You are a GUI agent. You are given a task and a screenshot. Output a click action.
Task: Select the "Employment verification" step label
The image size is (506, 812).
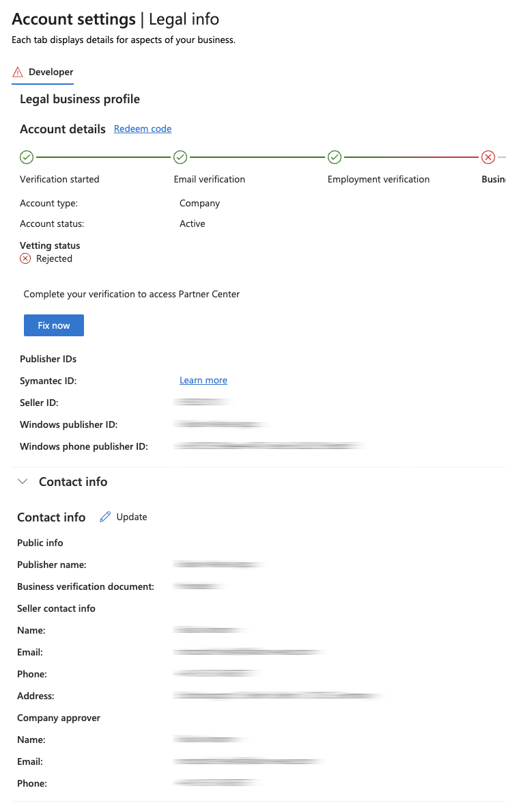point(379,179)
